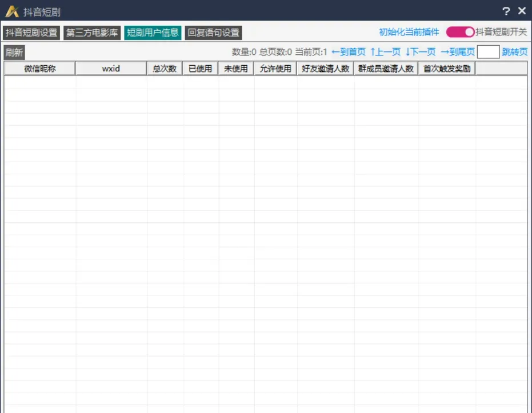Screen dimensions: 532x413
Task: Click the 好友邀请人数 column header
Action: 325,69
